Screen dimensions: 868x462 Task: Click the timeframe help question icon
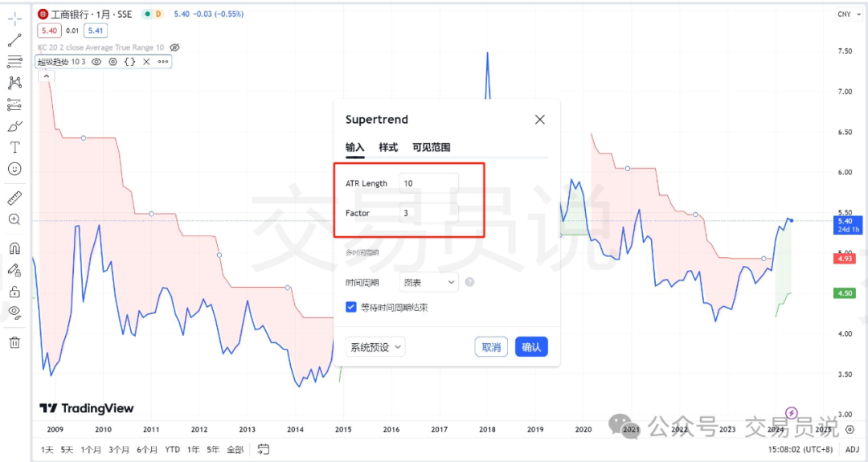click(x=469, y=282)
